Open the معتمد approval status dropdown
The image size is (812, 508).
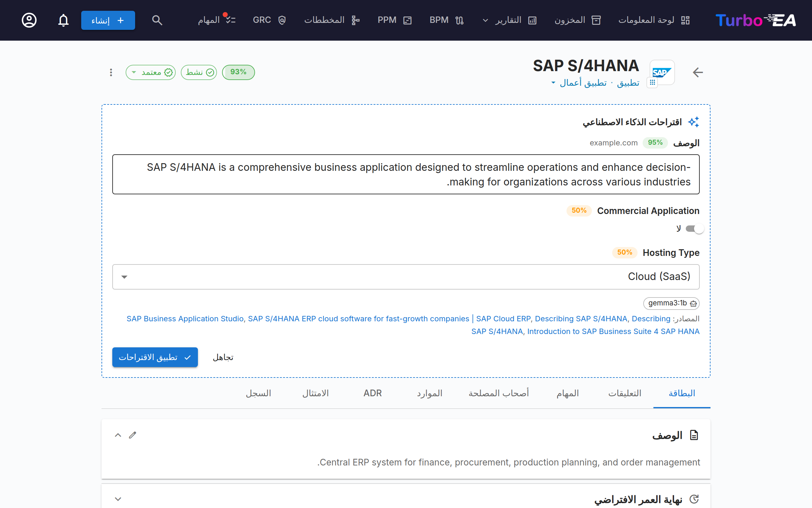(x=151, y=72)
